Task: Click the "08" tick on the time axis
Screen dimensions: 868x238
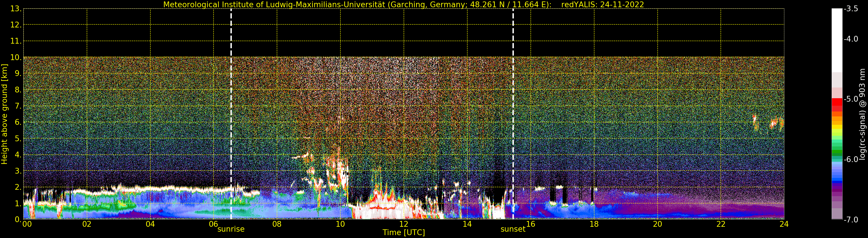Action: point(277,224)
